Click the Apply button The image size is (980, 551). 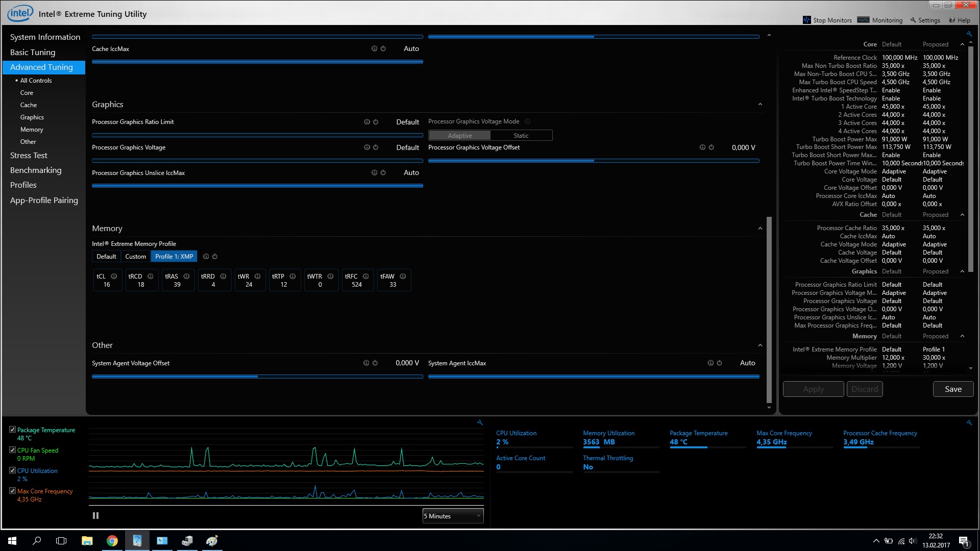(x=813, y=389)
